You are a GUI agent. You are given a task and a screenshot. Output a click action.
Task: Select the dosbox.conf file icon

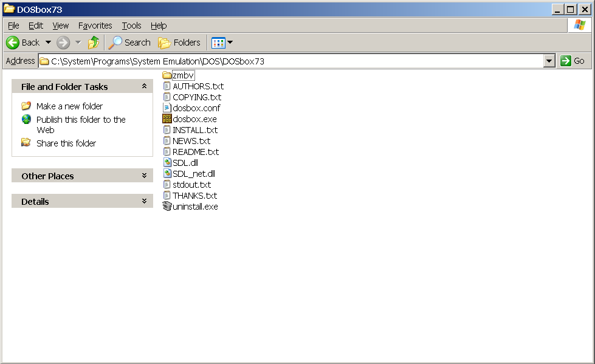(x=167, y=108)
